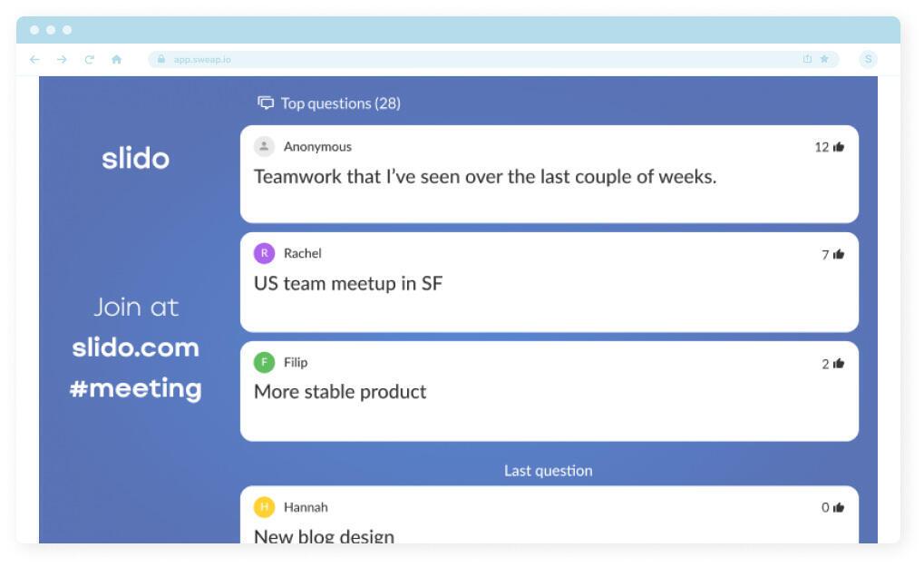Go to the browser home icon

point(116,60)
